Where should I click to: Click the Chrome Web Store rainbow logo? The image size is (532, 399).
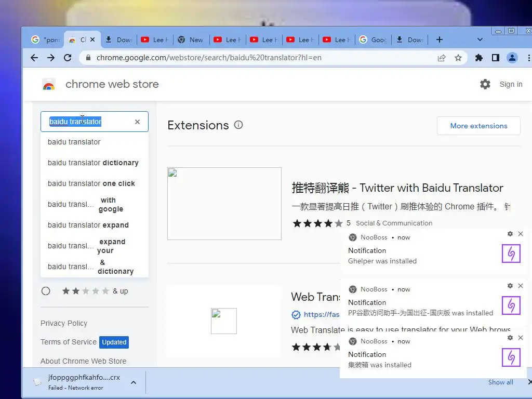point(49,84)
